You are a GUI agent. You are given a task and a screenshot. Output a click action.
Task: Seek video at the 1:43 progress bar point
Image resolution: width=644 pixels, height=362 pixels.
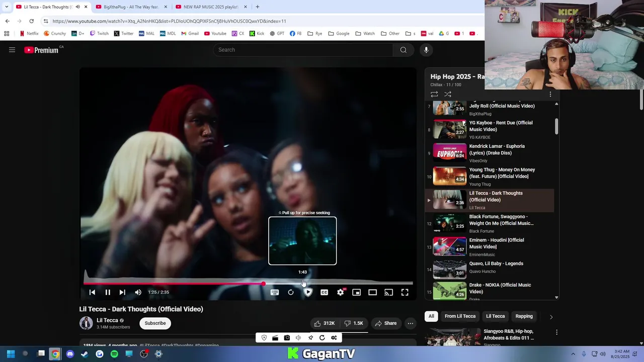302,284
